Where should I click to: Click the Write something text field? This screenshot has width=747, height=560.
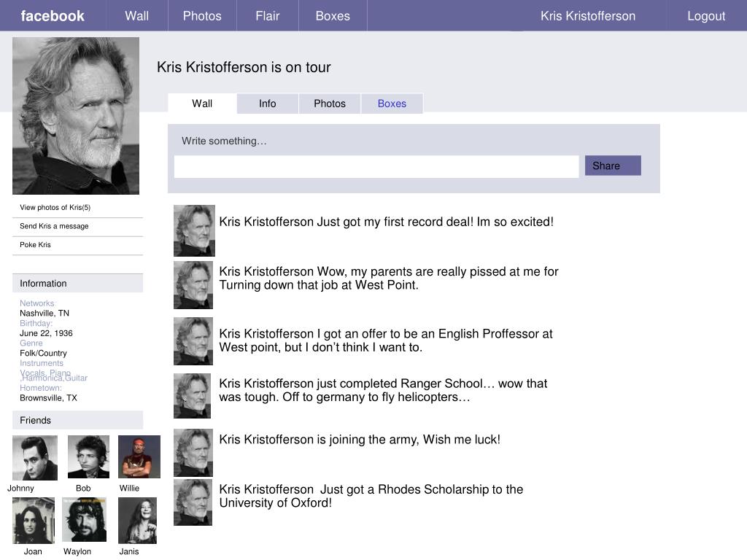[376, 167]
